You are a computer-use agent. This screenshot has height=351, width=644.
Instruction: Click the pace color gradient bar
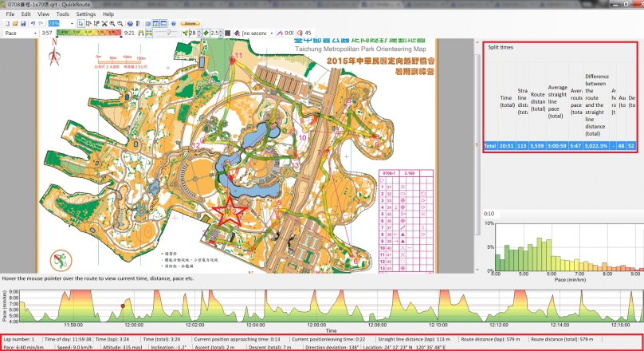coord(88,33)
